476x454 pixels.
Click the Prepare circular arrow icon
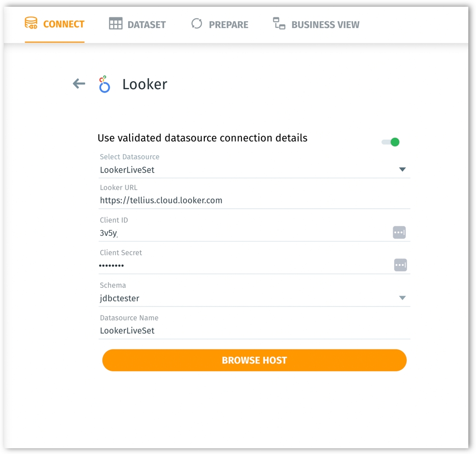click(197, 24)
